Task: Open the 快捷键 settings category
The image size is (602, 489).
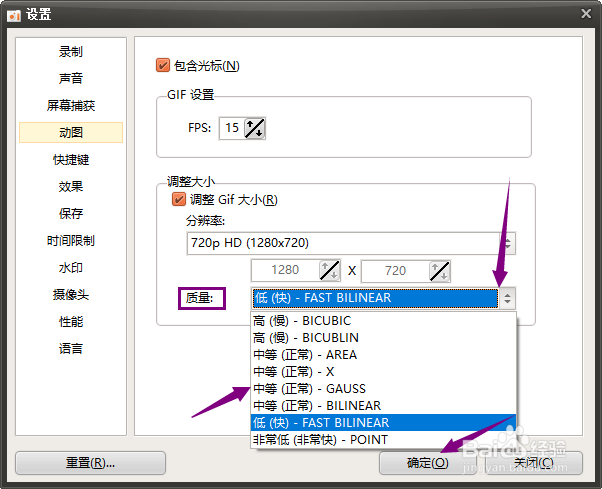Action: coord(71,159)
